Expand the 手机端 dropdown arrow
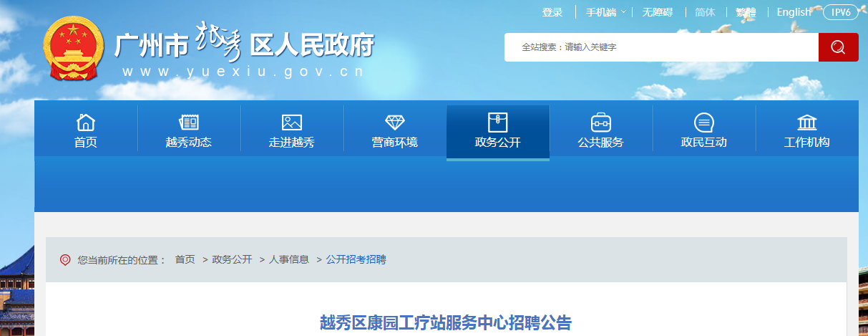Viewport: 868px width, 336px height. (x=623, y=12)
